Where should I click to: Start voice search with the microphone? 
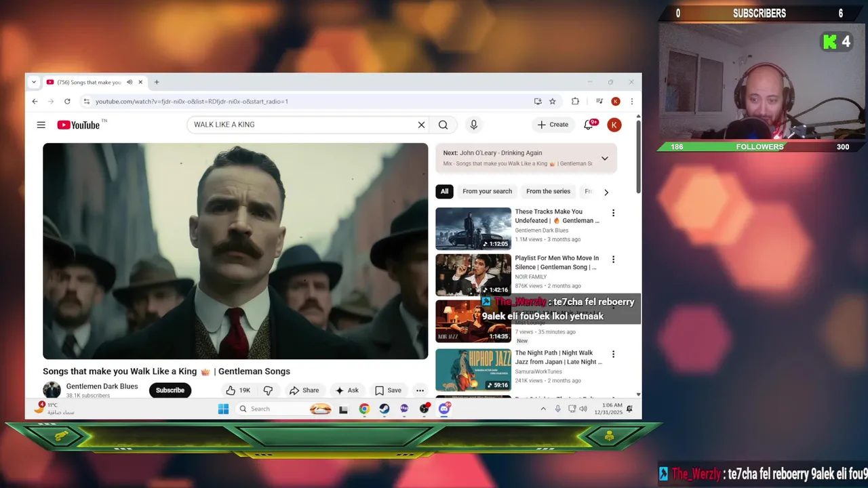[474, 125]
